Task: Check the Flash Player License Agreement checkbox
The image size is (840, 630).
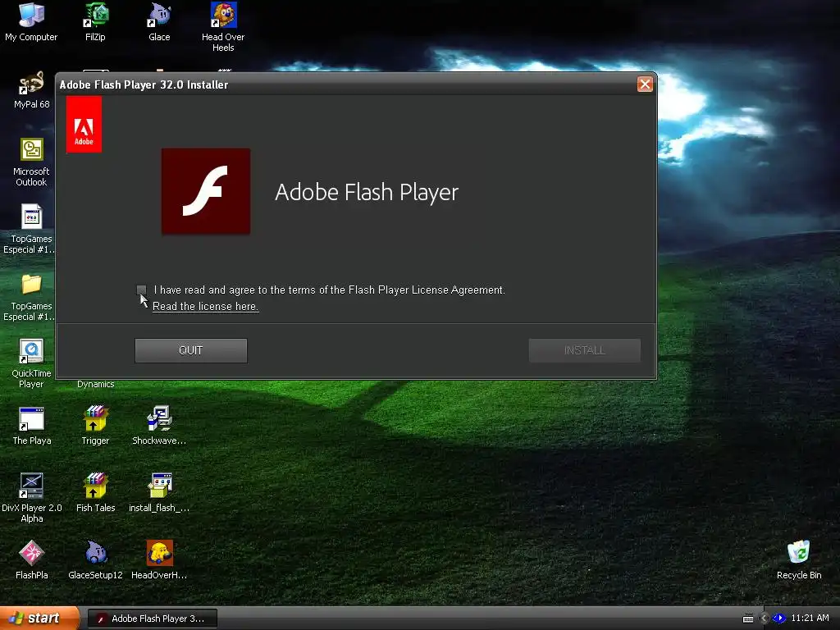Action: click(x=141, y=290)
